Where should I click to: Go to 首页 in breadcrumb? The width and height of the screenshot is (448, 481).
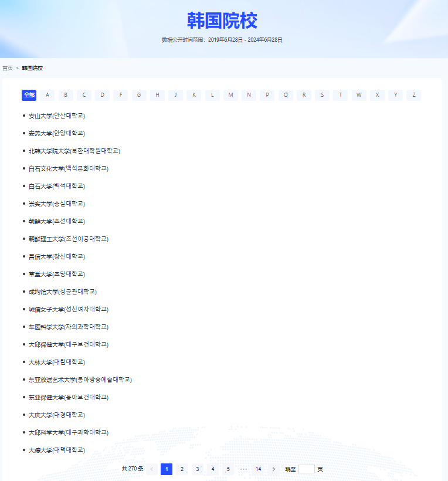pyautogui.click(x=8, y=68)
